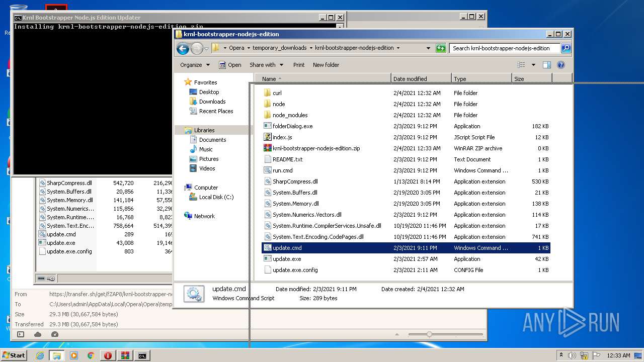The height and width of the screenshot is (362, 644).
Task: Expand the Opera breadcrumb arrow
Action: (x=248, y=48)
